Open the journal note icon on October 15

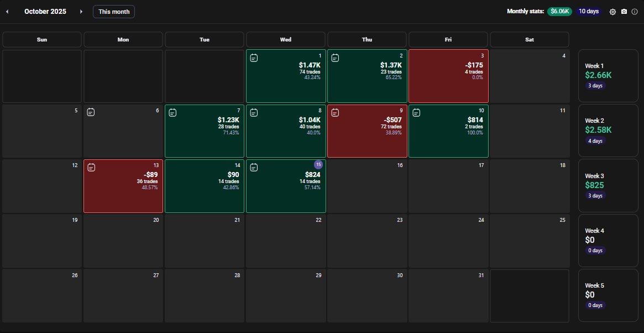(254, 167)
